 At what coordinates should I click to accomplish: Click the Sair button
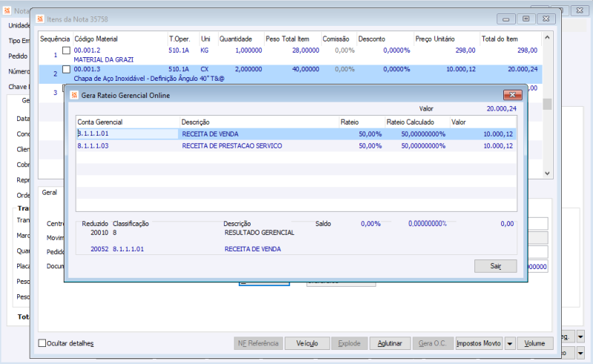click(x=495, y=266)
